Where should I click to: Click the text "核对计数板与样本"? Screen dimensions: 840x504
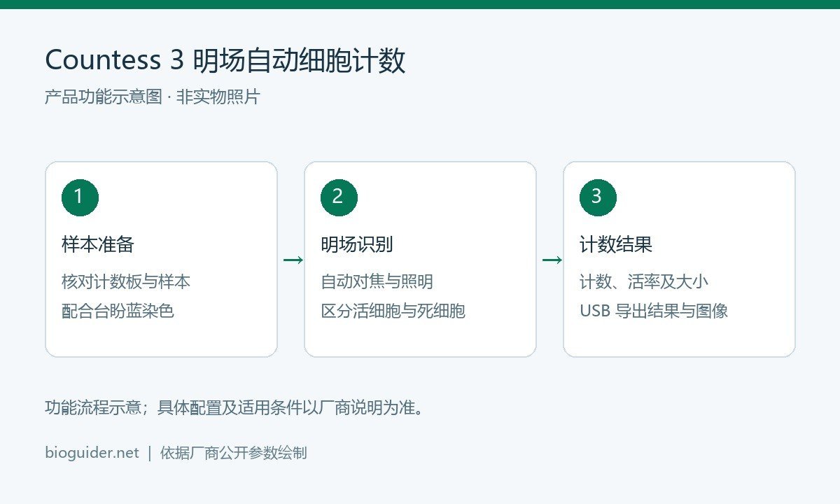[126, 281]
